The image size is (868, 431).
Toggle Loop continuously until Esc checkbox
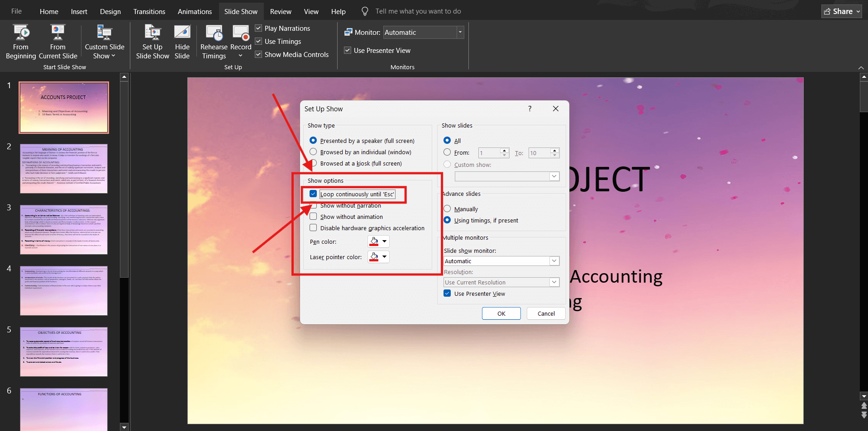[313, 194]
